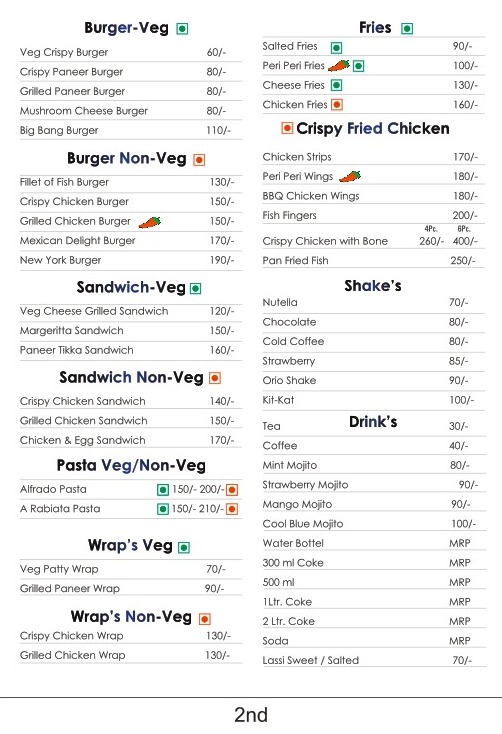Click the non-veg marker for A Rabiata Pasta
502x734 pixels.
coord(232,509)
